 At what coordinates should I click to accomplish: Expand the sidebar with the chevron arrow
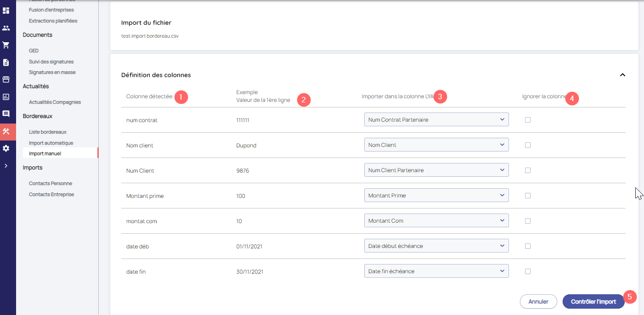6,166
